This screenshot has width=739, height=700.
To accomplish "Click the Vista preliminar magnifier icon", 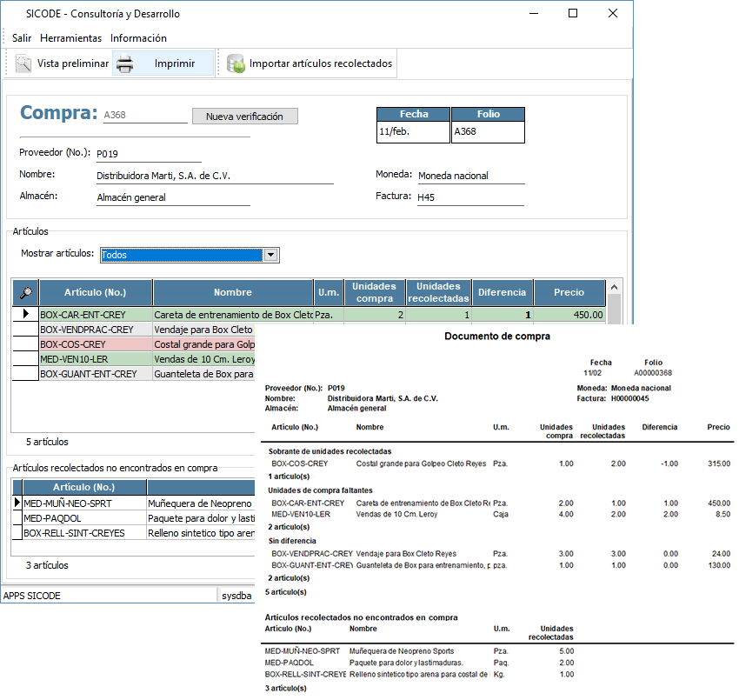I will [x=23, y=63].
